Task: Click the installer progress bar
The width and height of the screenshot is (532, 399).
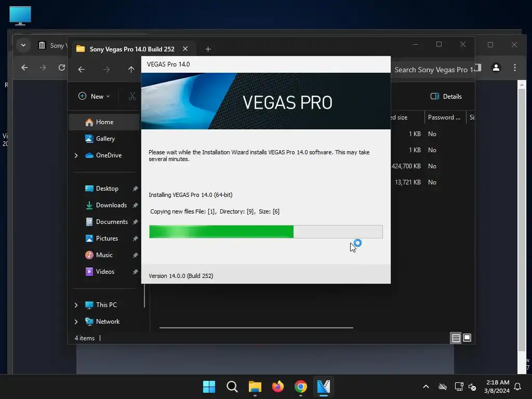Action: coord(266,232)
